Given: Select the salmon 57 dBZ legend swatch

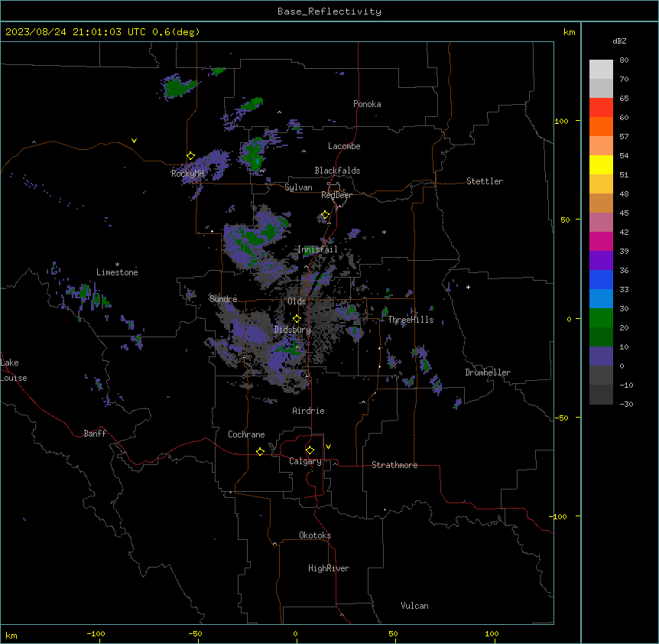Looking at the screenshot, I should click(601, 145).
